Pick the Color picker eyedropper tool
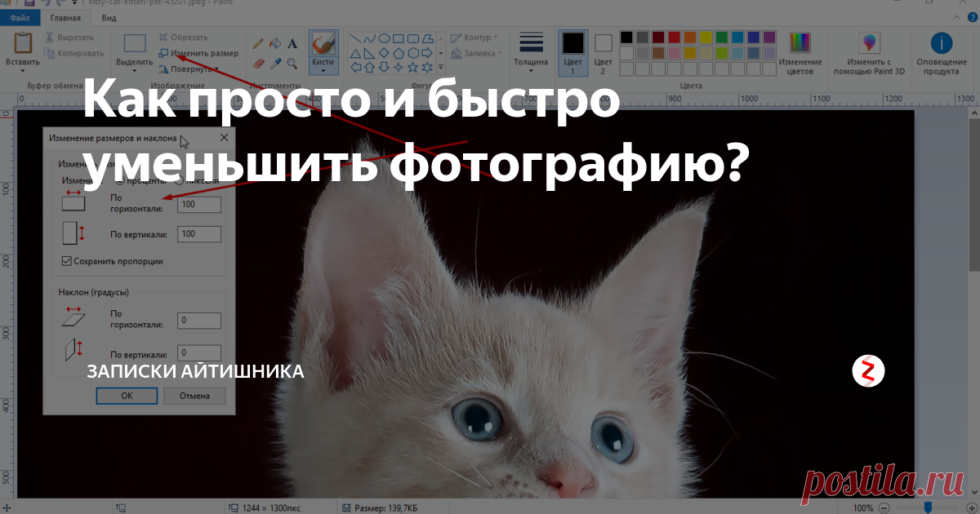Screen dimensions: 980x514 pos(275,63)
